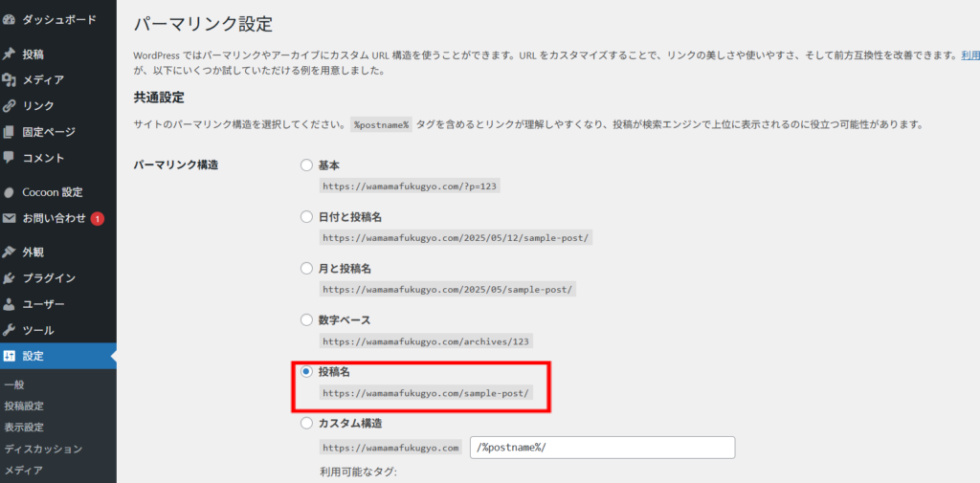Click the person icon beside ユーザー
The height and width of the screenshot is (483, 980).
(x=8, y=304)
